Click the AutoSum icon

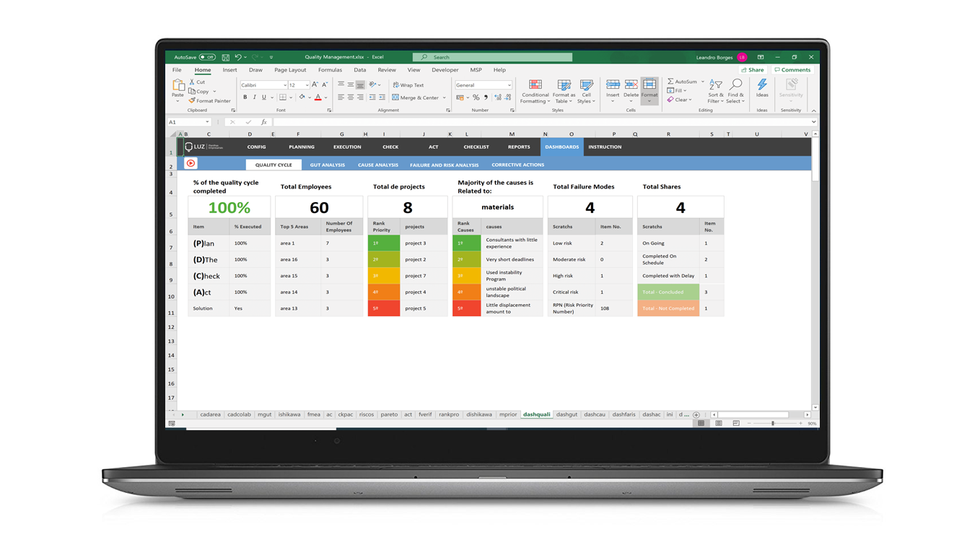pos(671,82)
